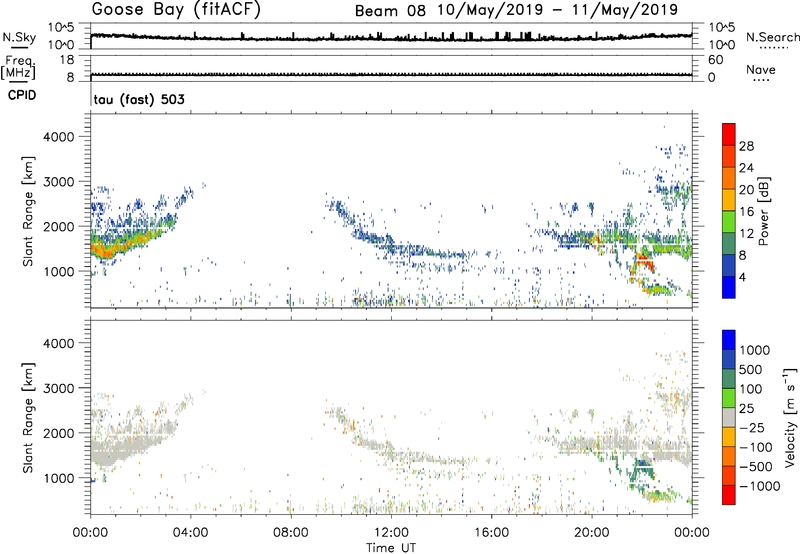Pick the yellow-orange segment of the Power colorbar
800x554 pixels.
coord(729,199)
